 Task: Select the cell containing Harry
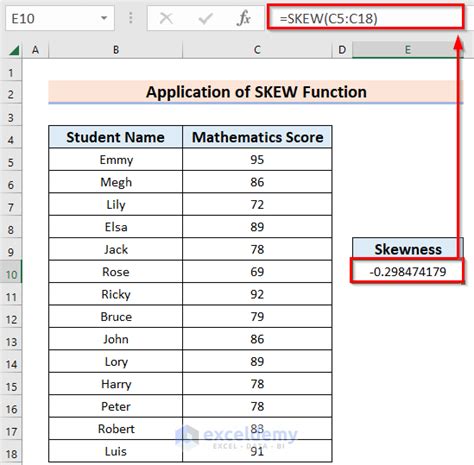tap(116, 384)
